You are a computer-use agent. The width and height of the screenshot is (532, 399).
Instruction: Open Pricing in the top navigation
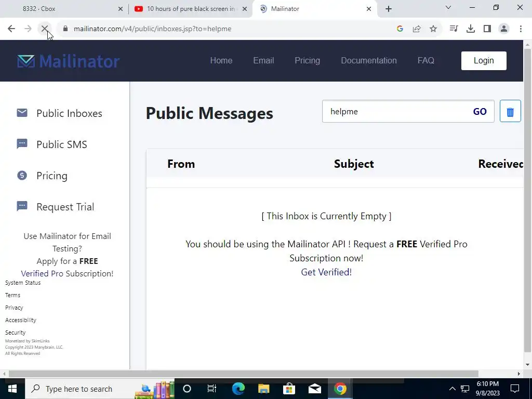tap(307, 60)
